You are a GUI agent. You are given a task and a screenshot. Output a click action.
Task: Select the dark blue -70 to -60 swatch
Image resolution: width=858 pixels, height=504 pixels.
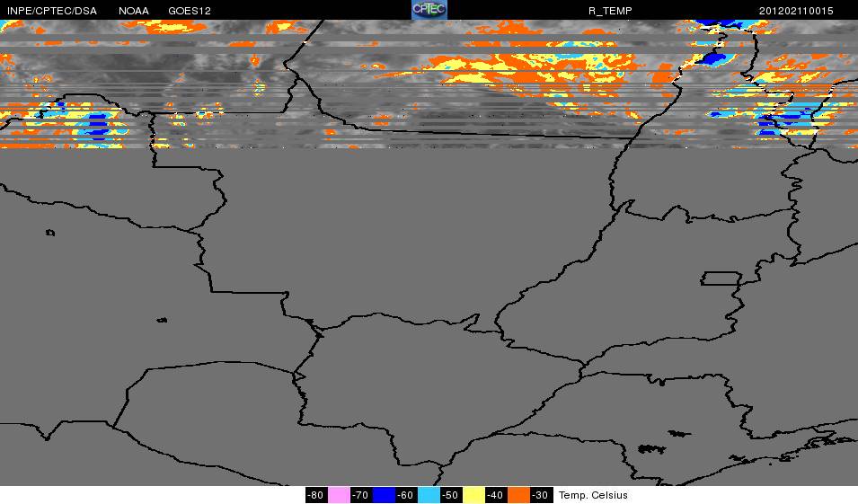pyautogui.click(x=384, y=495)
